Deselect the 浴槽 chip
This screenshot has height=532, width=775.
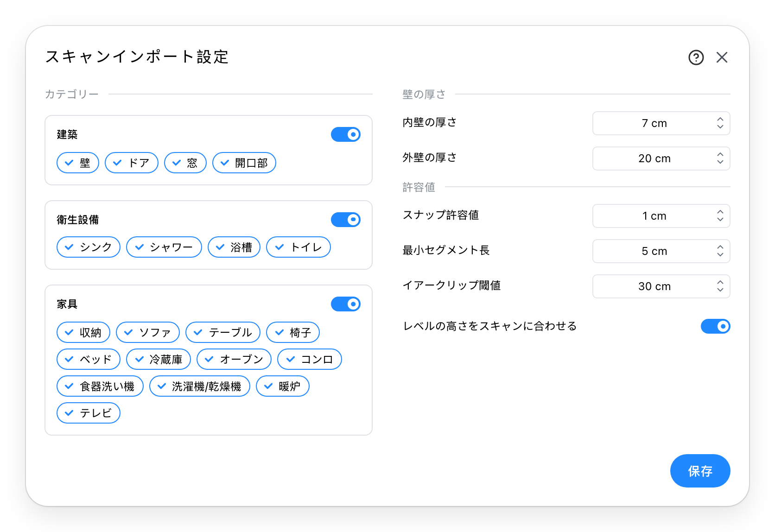[234, 247]
